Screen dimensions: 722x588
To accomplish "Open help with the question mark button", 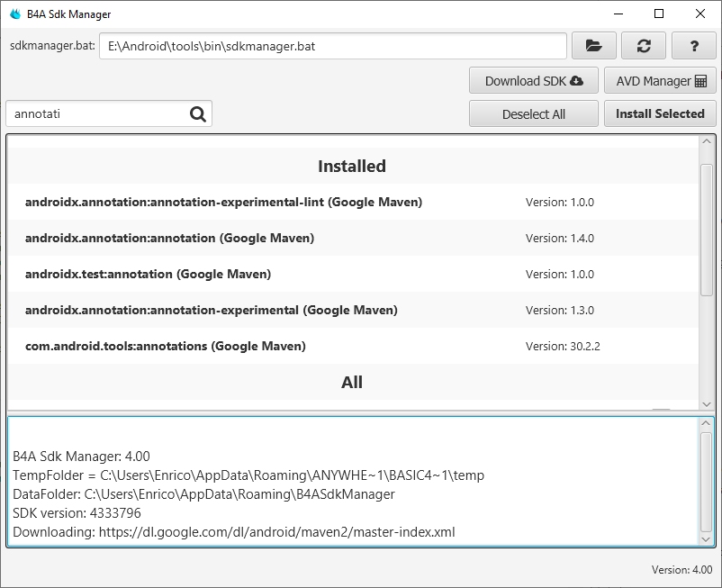I will coord(693,46).
